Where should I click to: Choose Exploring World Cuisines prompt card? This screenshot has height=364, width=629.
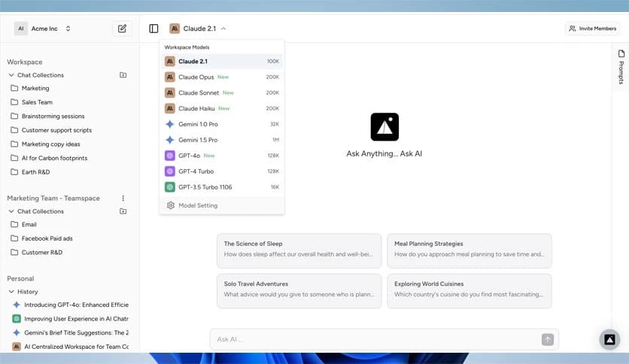click(x=469, y=291)
